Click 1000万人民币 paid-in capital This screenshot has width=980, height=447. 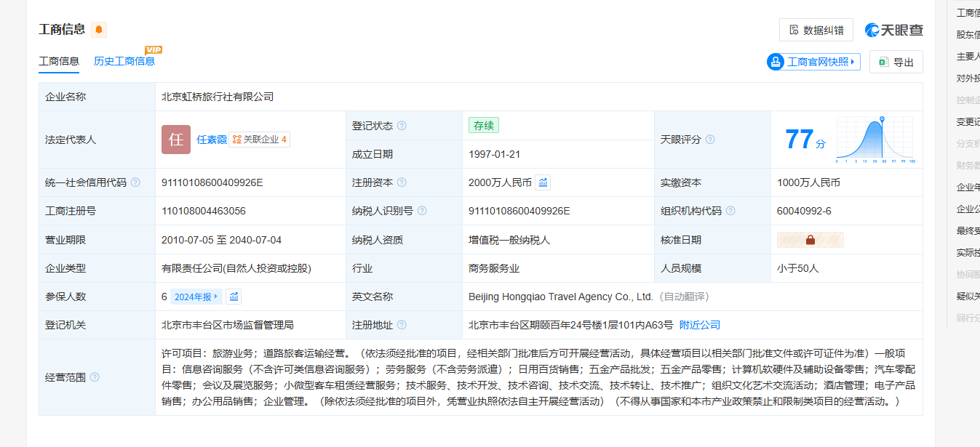tap(808, 182)
